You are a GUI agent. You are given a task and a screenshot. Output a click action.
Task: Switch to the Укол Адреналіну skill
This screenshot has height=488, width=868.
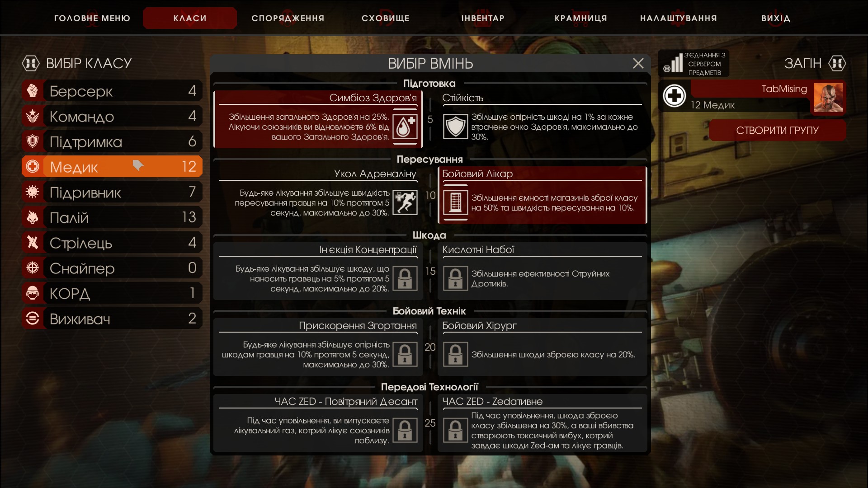[x=318, y=195]
